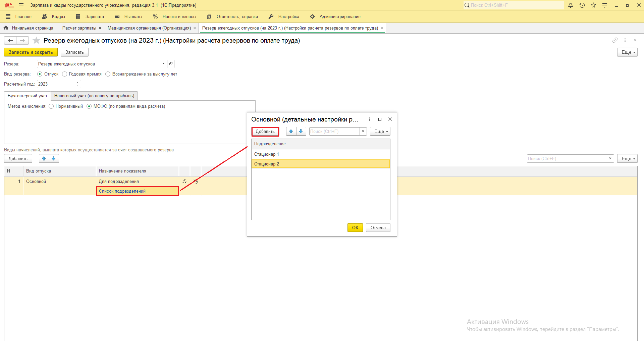Viewport: 644px width, 341px height.
Task: Open three-dot menu in Основной dialog
Action: [x=369, y=119]
